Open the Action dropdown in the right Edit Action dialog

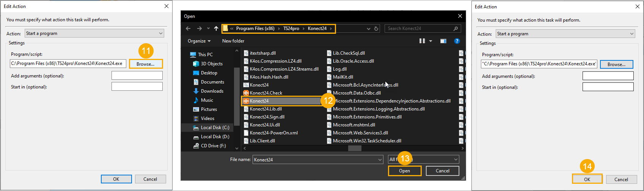pos(565,34)
